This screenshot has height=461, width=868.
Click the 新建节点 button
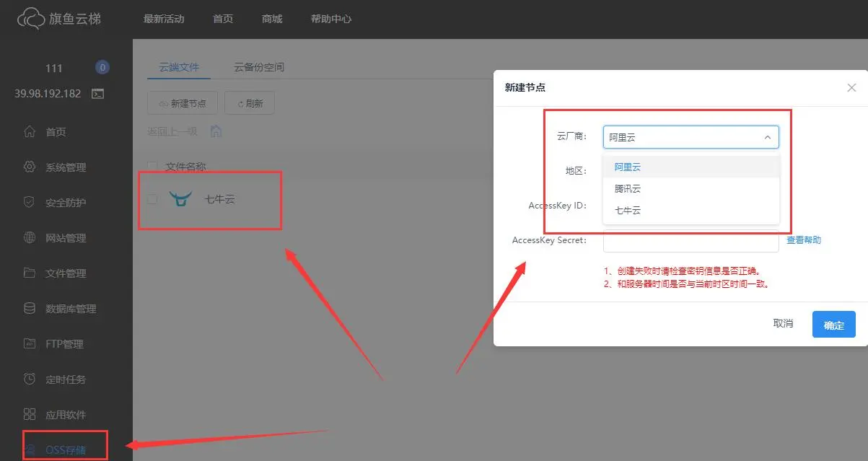point(183,103)
